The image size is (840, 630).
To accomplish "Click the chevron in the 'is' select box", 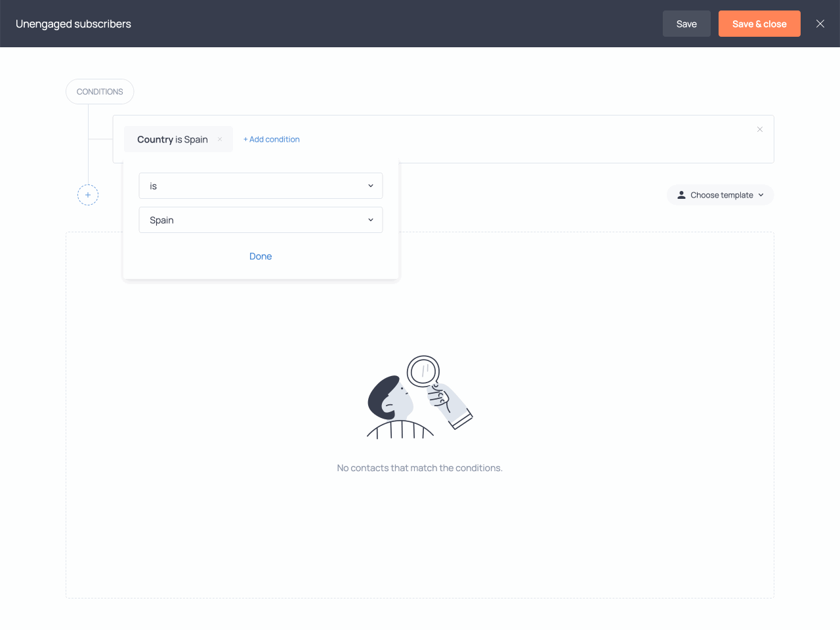I will coord(371,186).
